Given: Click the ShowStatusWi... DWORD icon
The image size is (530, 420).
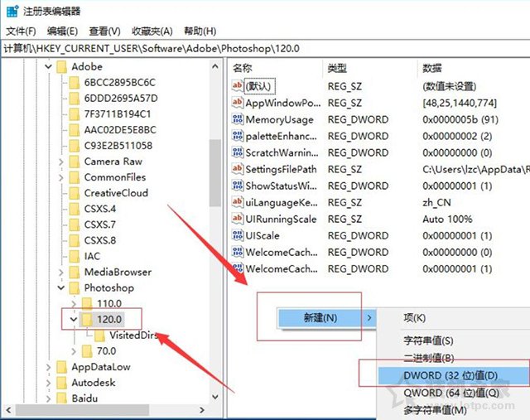Looking at the screenshot, I should click(238, 186).
